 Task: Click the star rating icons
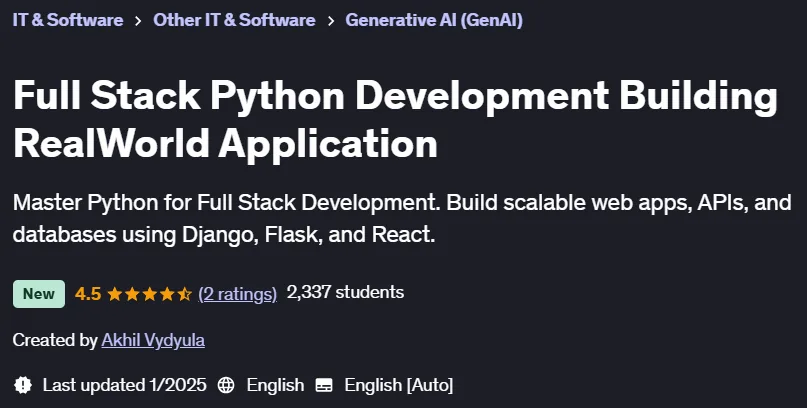pos(149,294)
